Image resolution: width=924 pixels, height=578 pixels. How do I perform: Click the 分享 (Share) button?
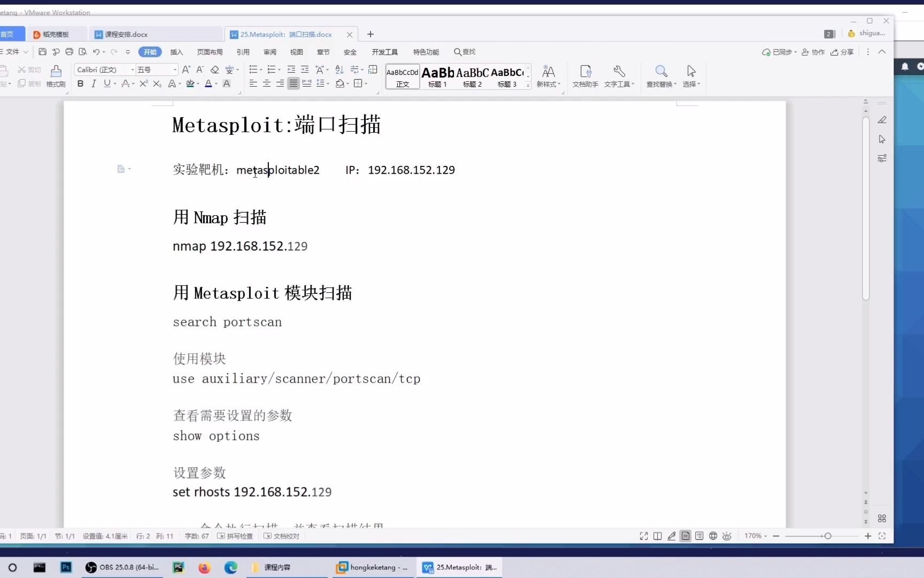coord(842,52)
